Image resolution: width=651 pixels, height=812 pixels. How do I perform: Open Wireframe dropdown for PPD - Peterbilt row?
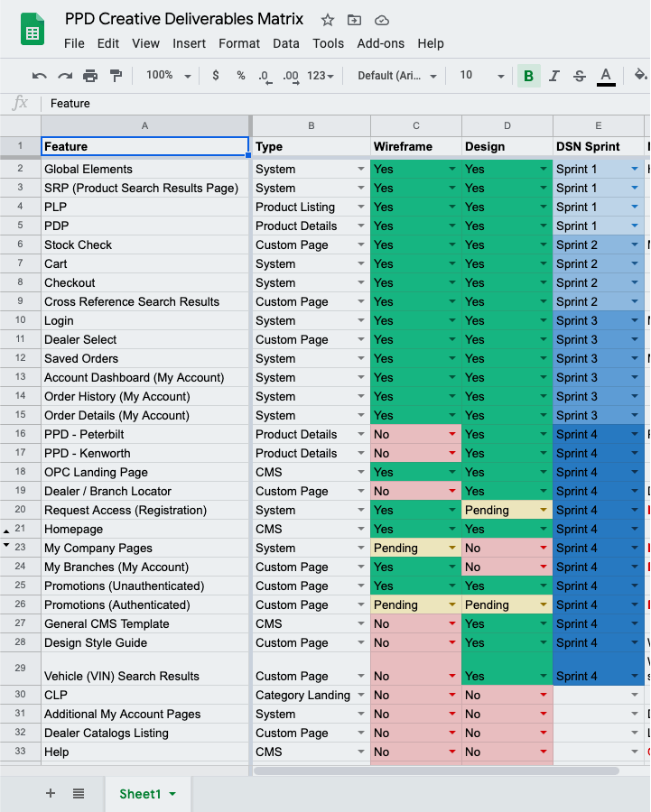[x=452, y=434]
